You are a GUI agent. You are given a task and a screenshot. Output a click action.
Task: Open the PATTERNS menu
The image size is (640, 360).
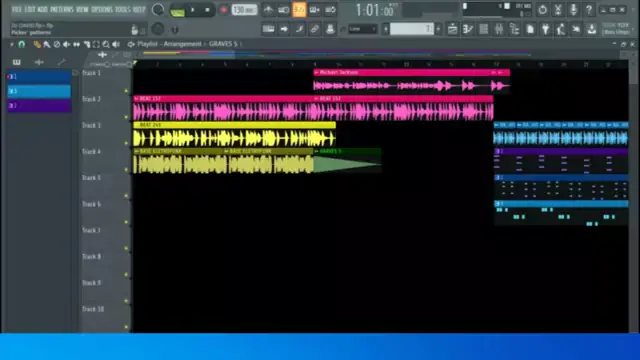62,9
